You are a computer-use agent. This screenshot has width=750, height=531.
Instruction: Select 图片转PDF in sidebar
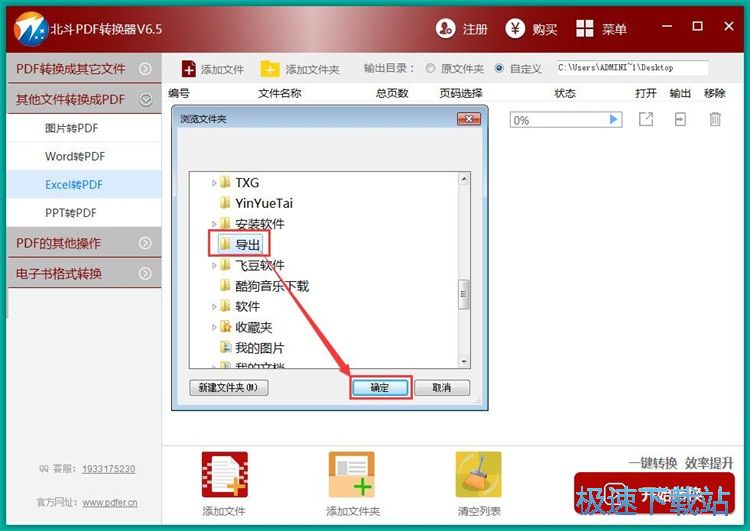[84, 128]
